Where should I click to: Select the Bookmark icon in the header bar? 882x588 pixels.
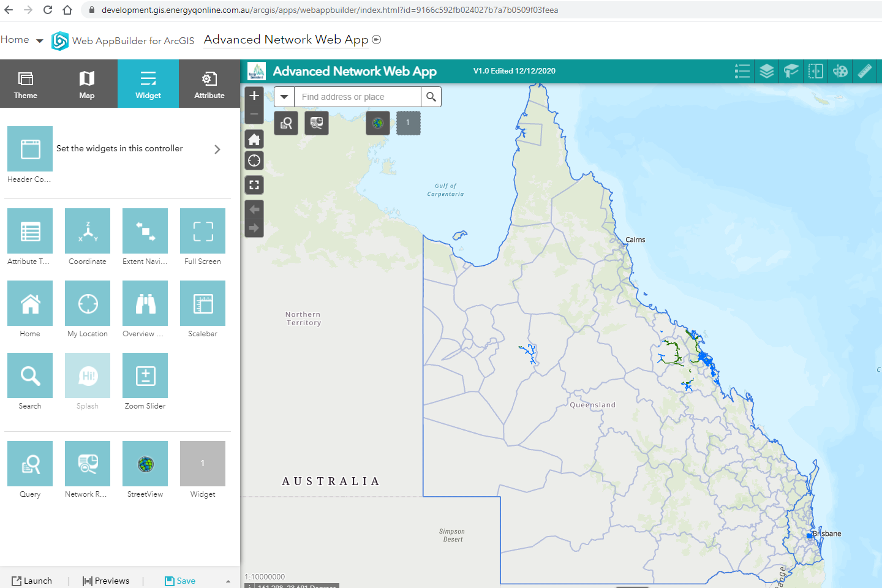tap(790, 71)
